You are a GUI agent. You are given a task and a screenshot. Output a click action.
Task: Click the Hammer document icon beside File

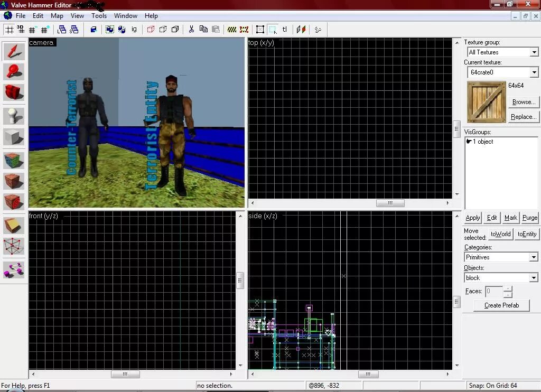(x=7, y=15)
